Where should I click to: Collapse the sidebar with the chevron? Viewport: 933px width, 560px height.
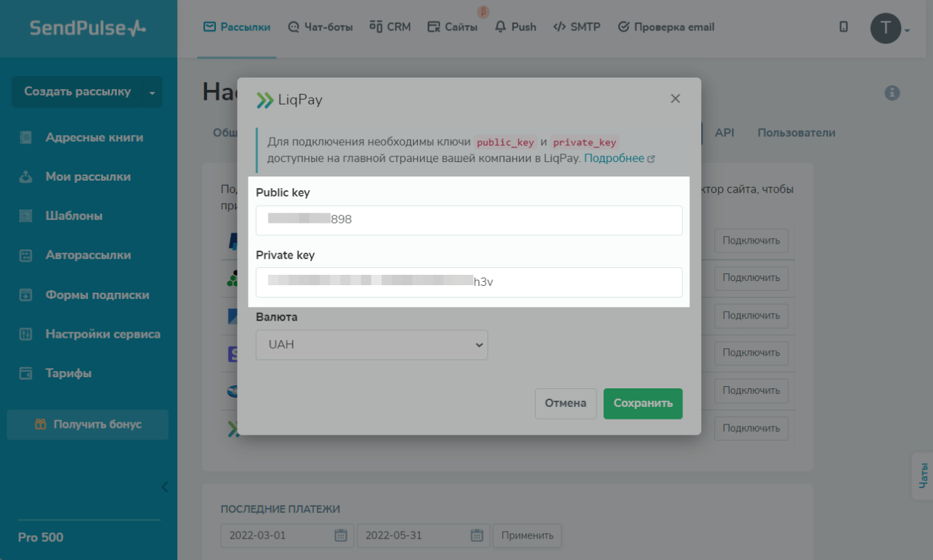click(x=165, y=487)
